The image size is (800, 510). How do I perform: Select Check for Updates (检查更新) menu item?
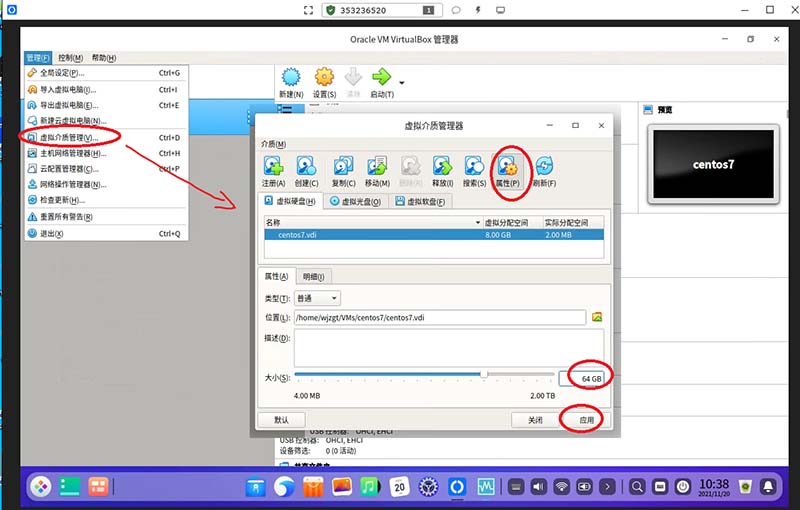(x=106, y=200)
